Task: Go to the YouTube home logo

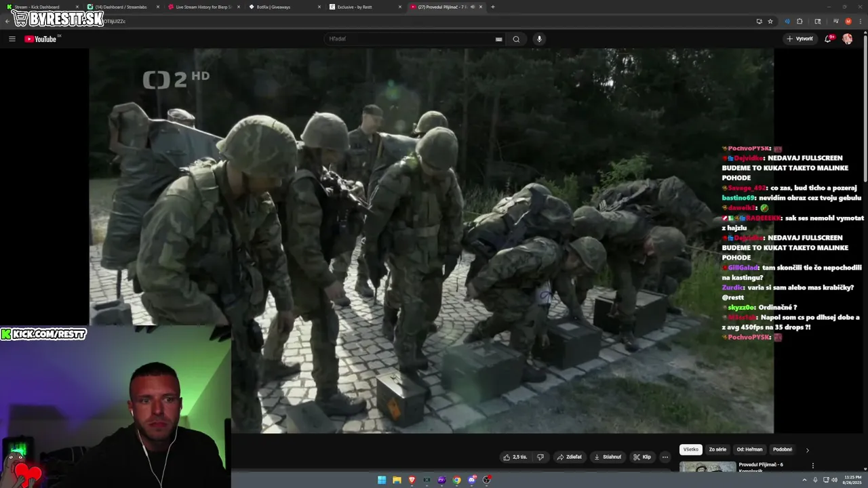Action: click(41, 39)
